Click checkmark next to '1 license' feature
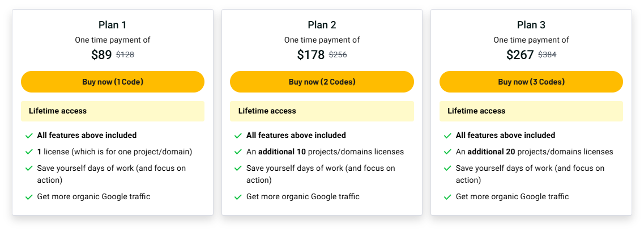 pyautogui.click(x=29, y=152)
